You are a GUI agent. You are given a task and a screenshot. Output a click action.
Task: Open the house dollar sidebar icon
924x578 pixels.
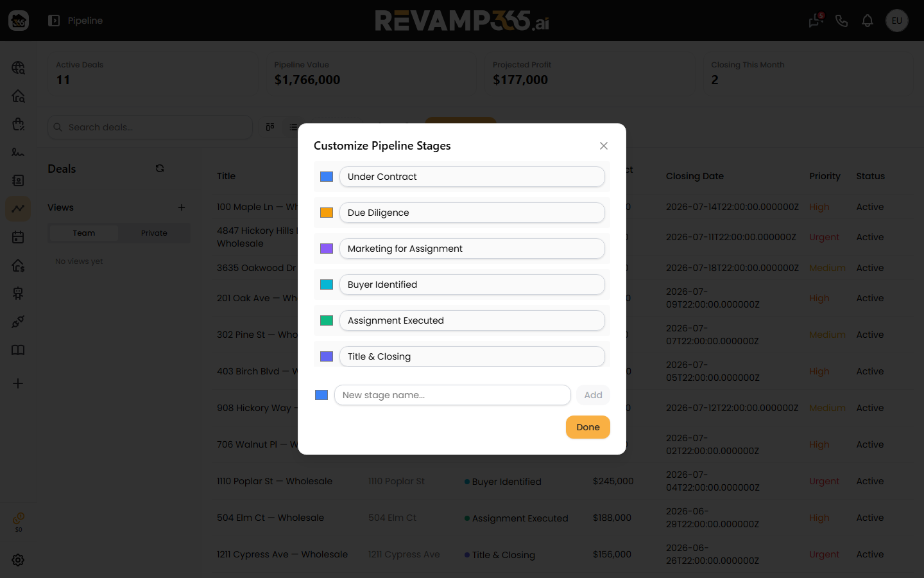(18, 265)
